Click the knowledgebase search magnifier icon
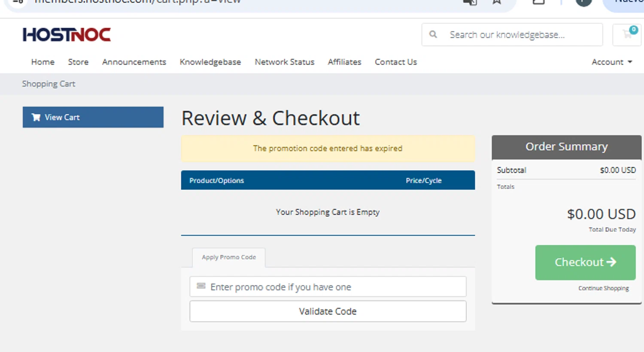The height and width of the screenshot is (352, 644). [x=433, y=34]
